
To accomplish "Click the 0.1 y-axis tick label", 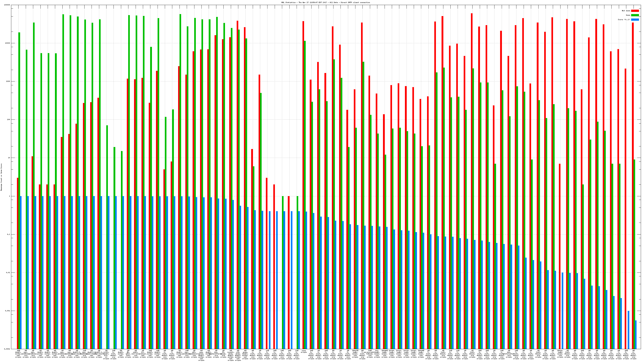I will [x=9, y=234].
